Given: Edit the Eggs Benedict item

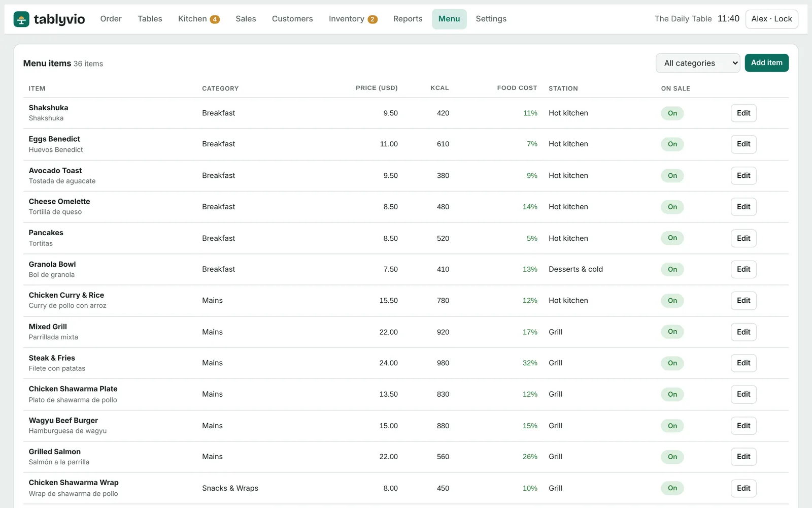Looking at the screenshot, I should click(x=743, y=144).
